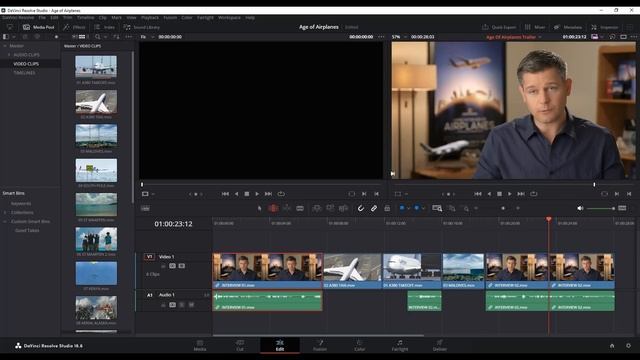The width and height of the screenshot is (640, 360).
Task: Switch to the Media page
Action: coord(200,345)
